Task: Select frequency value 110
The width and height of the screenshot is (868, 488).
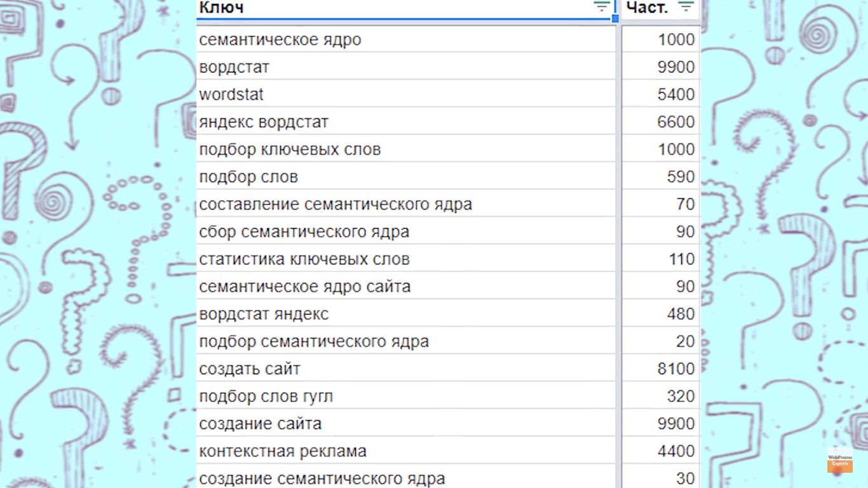Action: coord(661,259)
